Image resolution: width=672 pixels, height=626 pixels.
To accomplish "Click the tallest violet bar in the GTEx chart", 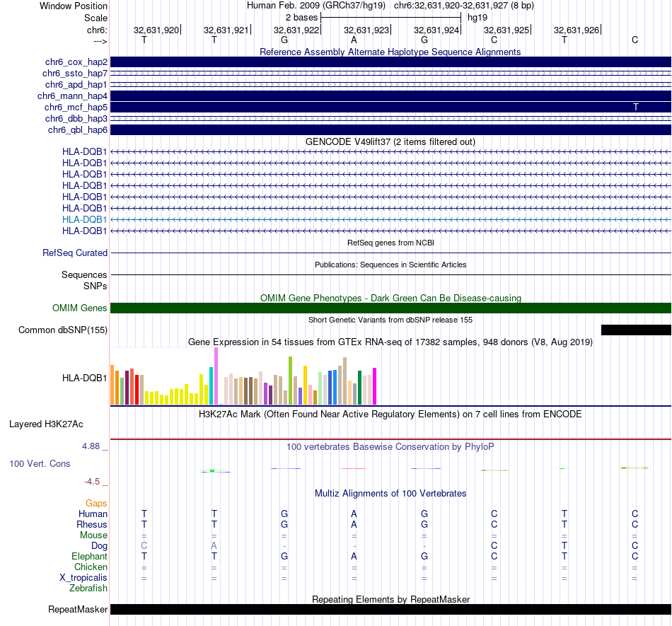I will tap(216, 376).
